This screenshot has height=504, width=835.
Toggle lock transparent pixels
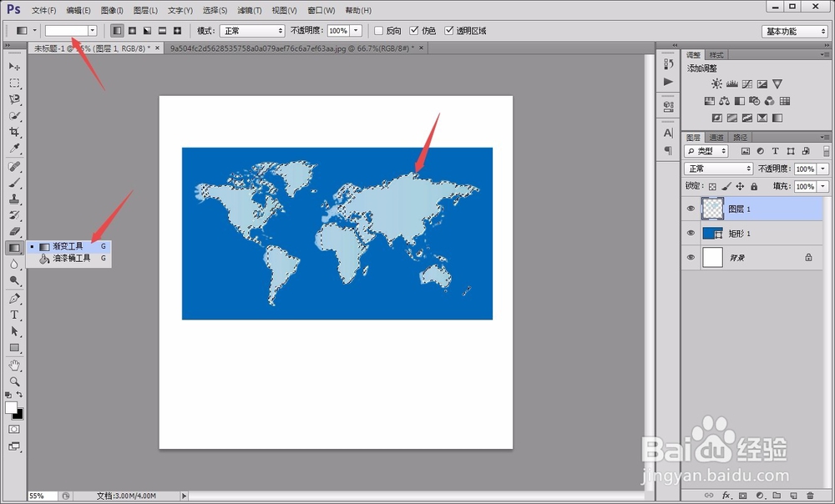(712, 186)
